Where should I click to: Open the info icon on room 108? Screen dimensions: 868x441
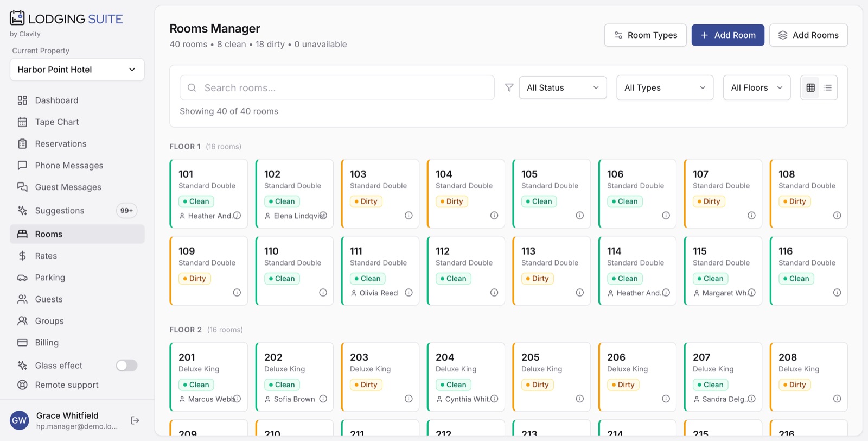click(x=837, y=216)
